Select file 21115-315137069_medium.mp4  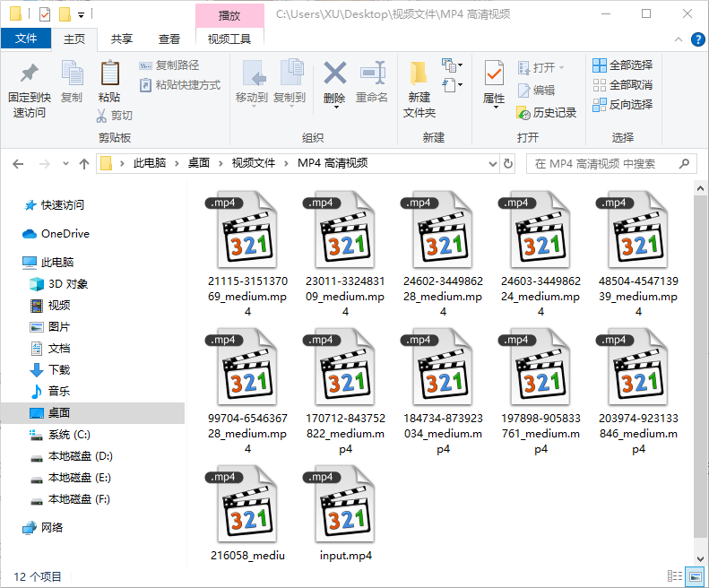point(247,254)
